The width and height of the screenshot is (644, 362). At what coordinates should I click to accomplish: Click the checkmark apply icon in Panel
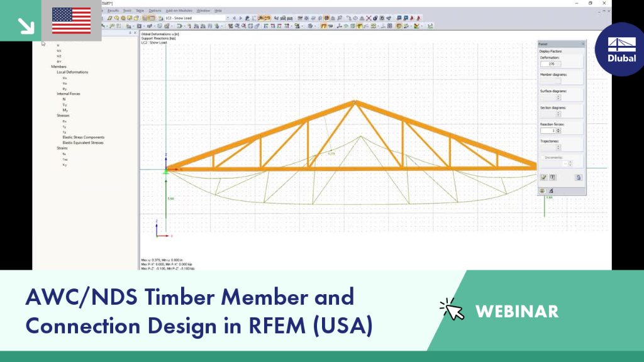click(543, 177)
